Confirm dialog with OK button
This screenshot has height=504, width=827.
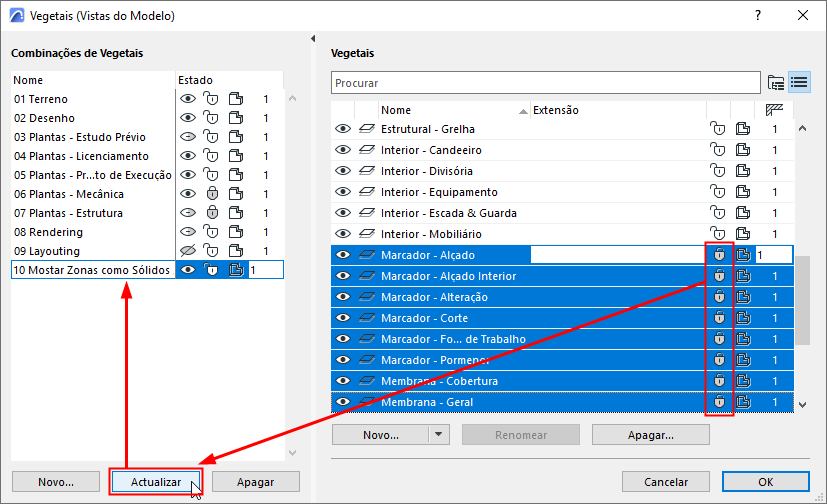tap(765, 482)
